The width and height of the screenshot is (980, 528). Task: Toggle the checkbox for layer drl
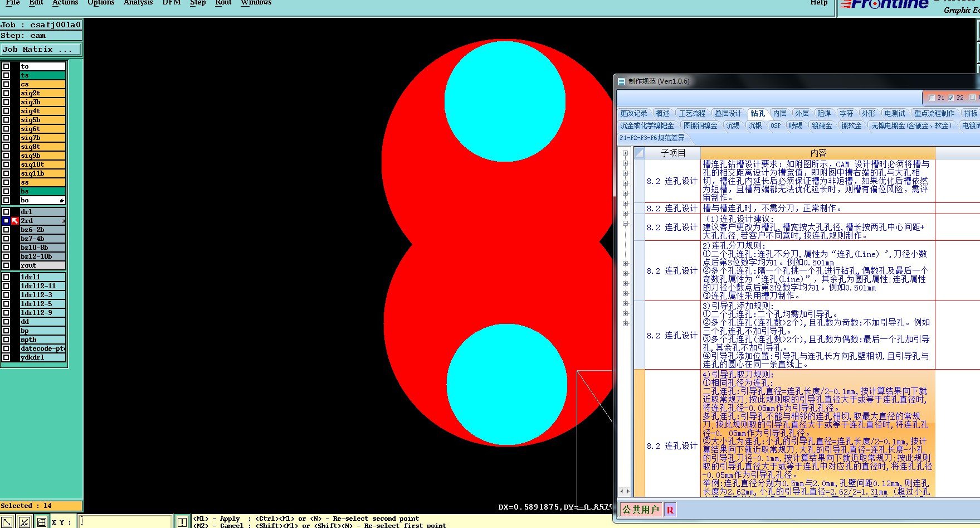[6, 212]
